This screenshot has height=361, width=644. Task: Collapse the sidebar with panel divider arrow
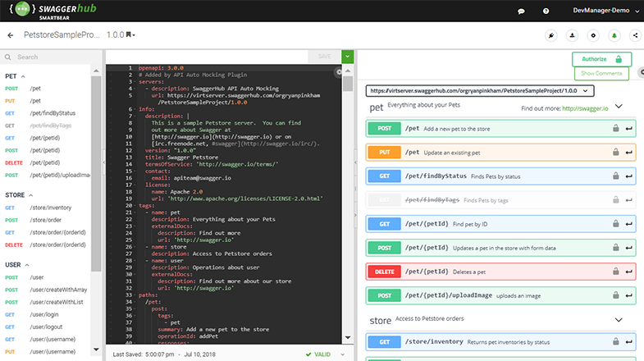(104, 162)
